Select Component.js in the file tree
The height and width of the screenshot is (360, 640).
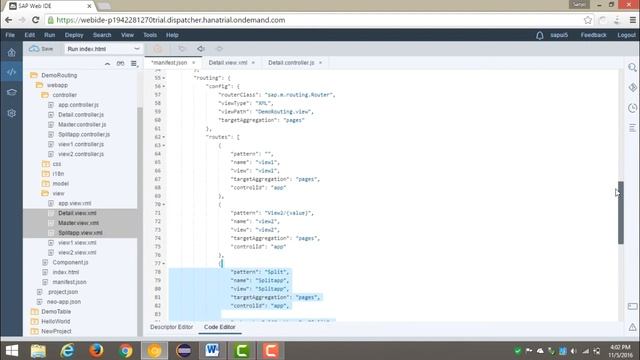70,262
